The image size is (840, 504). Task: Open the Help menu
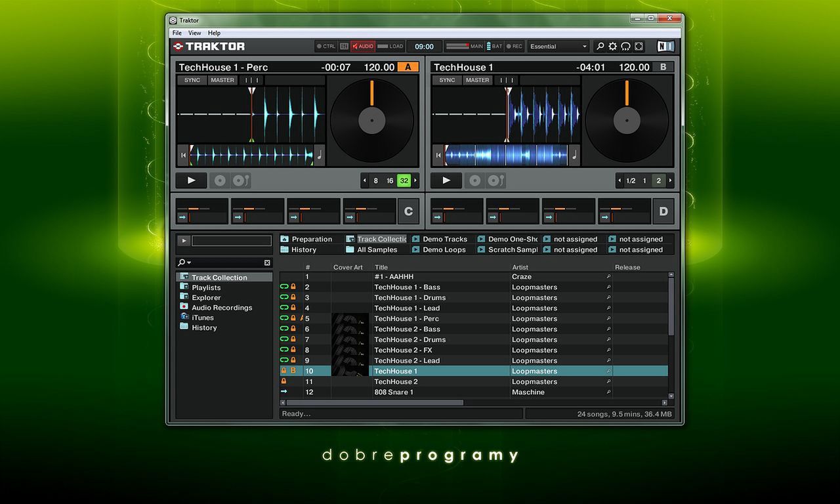point(215,33)
